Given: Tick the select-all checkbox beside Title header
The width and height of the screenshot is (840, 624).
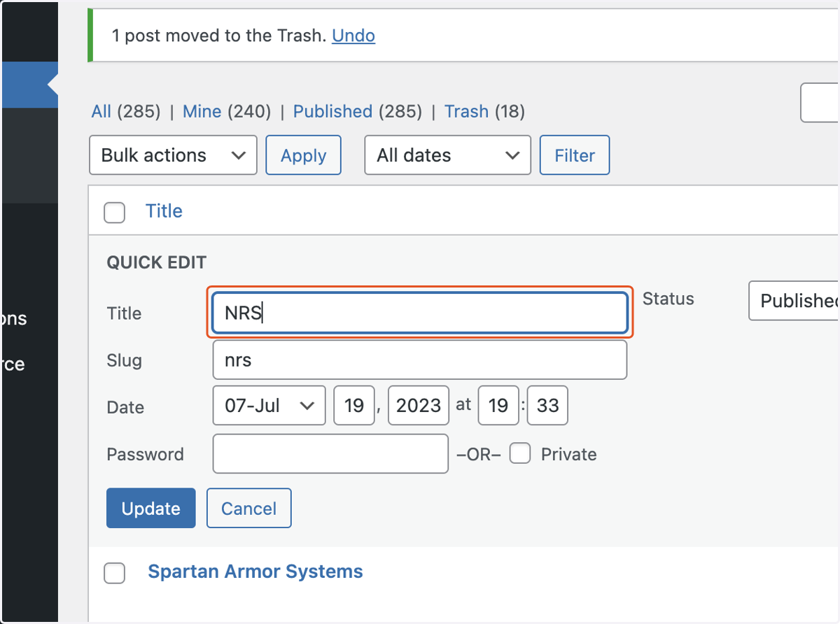Looking at the screenshot, I should 115,212.
